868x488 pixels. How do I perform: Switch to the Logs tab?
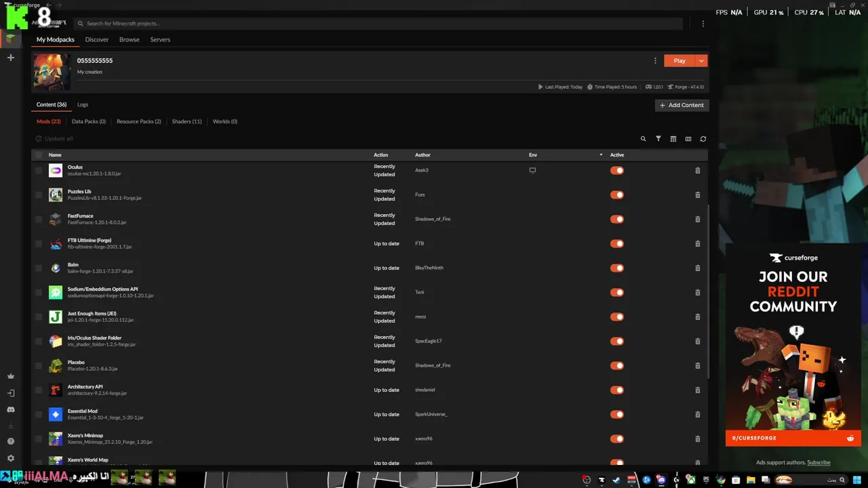pos(83,105)
